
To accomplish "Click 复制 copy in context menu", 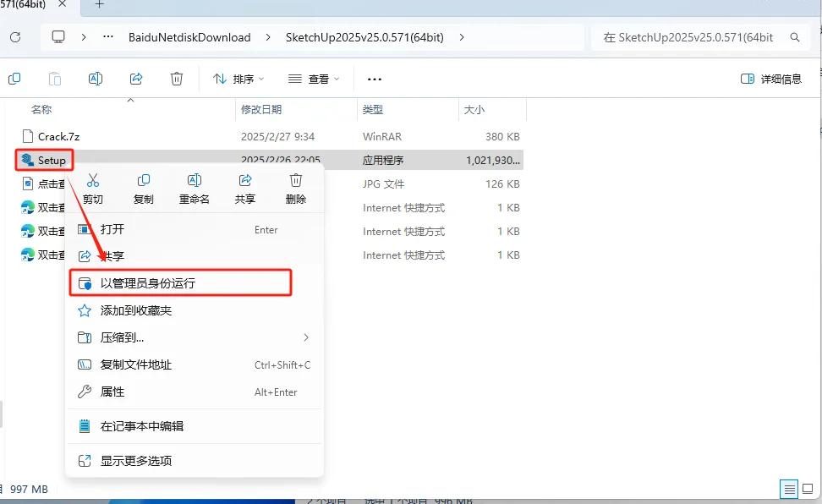I will 144,189.
